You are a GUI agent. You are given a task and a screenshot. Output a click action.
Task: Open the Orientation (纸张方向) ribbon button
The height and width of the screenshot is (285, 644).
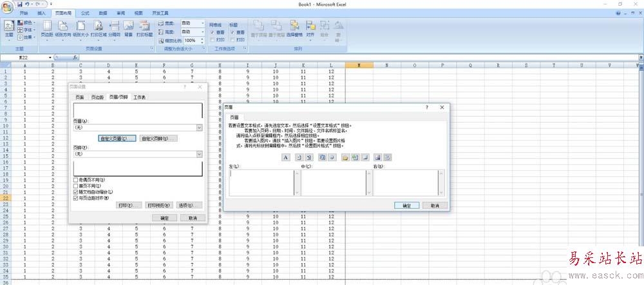[x=63, y=30]
